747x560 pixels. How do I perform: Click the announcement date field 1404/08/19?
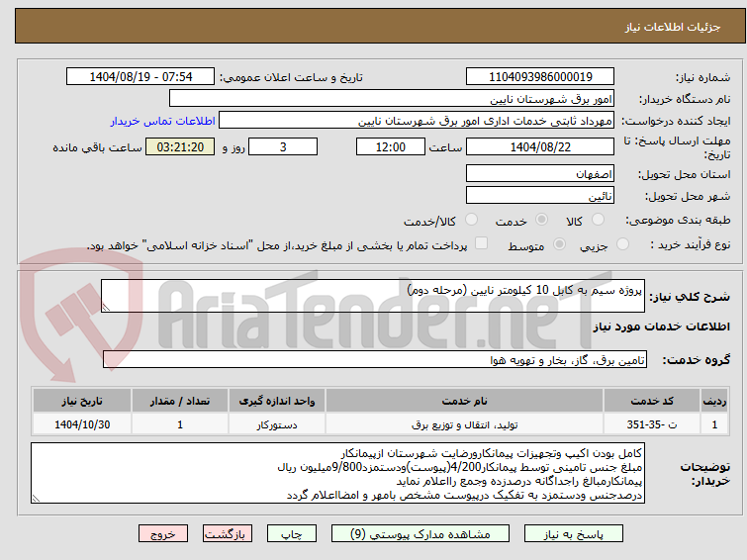(x=140, y=77)
